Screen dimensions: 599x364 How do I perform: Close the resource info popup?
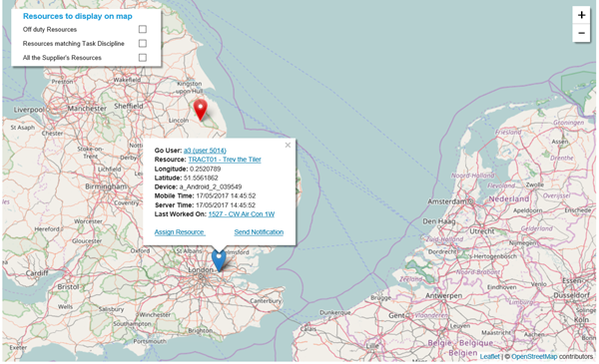288,145
